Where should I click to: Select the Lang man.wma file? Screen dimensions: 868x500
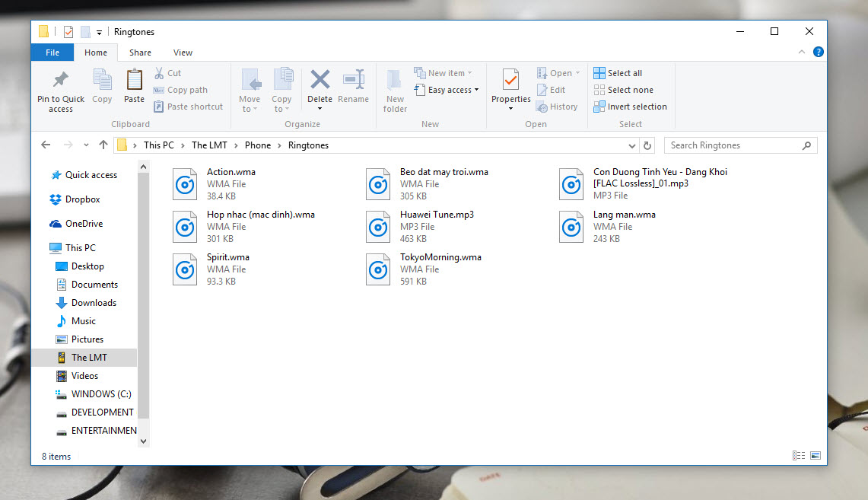tap(607, 227)
